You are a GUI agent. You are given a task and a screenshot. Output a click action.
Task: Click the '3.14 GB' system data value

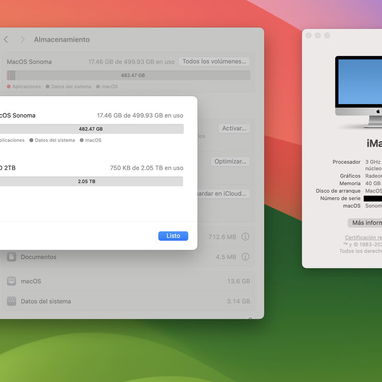coord(238,301)
